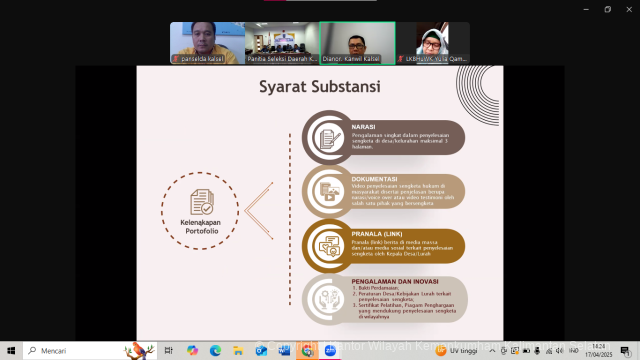This screenshot has height=360, width=640.
Task: Open File Explorer from the taskbar
Action: tap(238, 351)
